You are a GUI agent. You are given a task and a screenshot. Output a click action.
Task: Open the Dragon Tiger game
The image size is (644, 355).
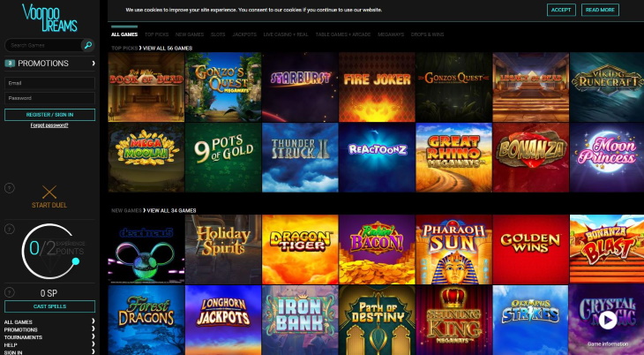(x=300, y=249)
